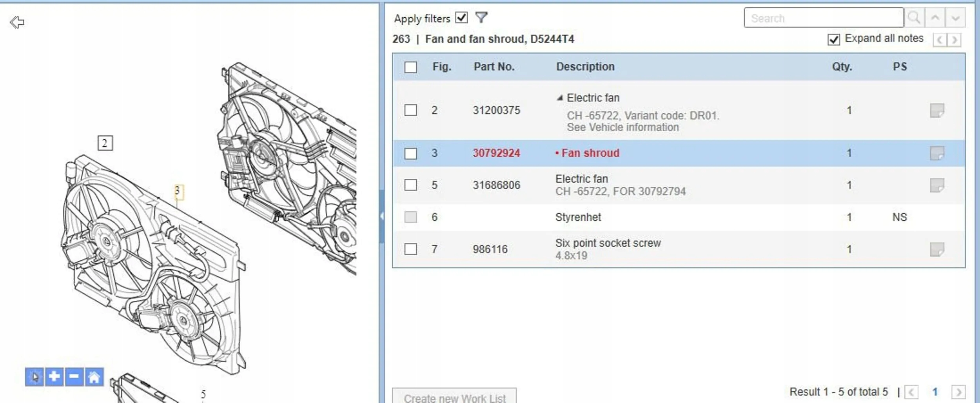The image size is (980, 403).
Task: Check the box for part 986116
Action: click(x=410, y=249)
